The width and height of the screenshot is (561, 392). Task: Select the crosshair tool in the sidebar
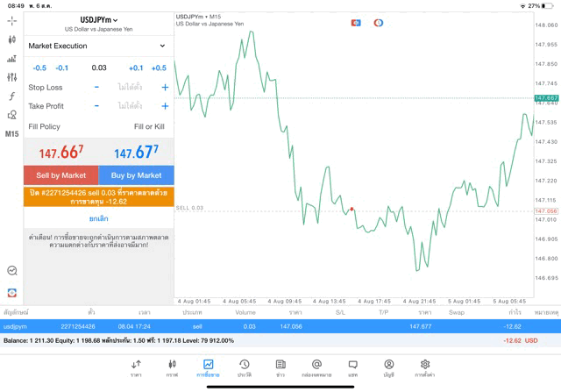tap(11, 20)
